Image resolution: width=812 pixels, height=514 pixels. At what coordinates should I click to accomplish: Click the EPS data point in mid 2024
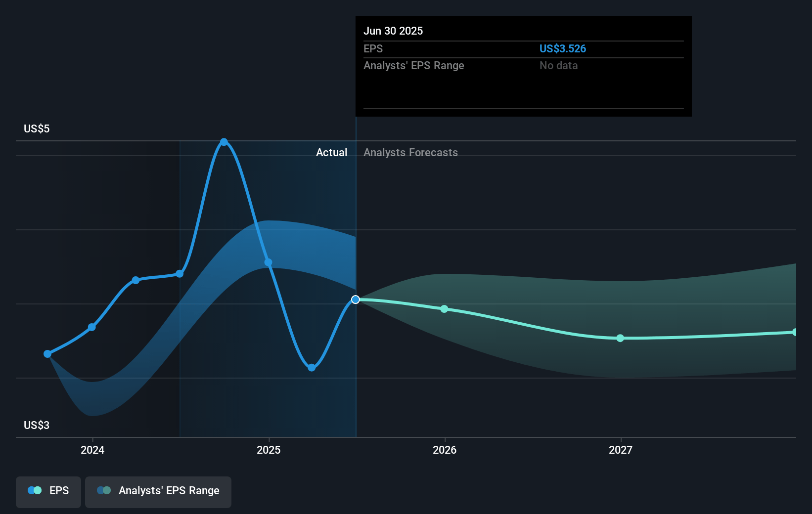(180, 274)
